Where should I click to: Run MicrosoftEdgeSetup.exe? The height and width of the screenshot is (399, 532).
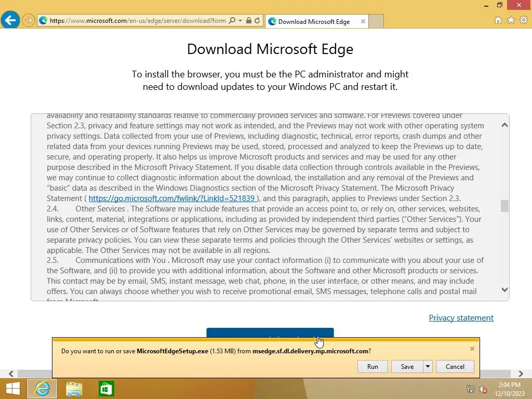(373, 366)
